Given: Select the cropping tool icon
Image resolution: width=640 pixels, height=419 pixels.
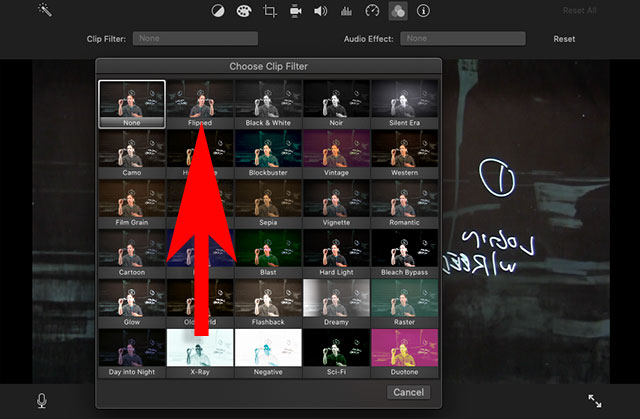Looking at the screenshot, I should pyautogui.click(x=270, y=11).
